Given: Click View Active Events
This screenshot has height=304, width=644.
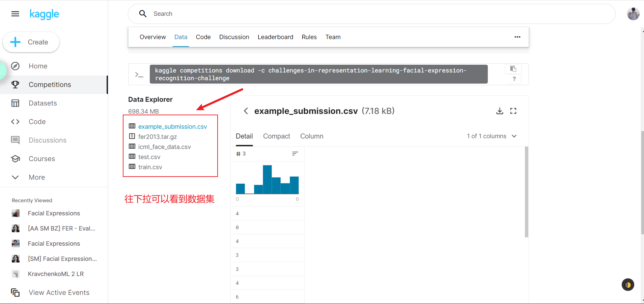Looking at the screenshot, I should click(59, 293).
